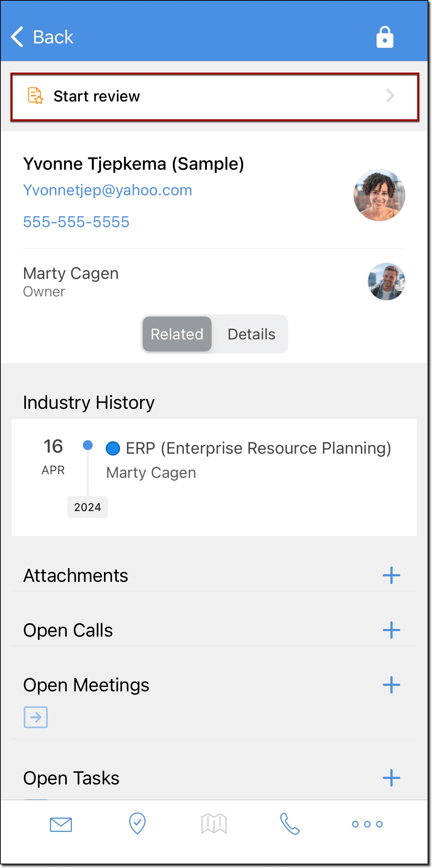Open the three-dots more options

click(367, 824)
